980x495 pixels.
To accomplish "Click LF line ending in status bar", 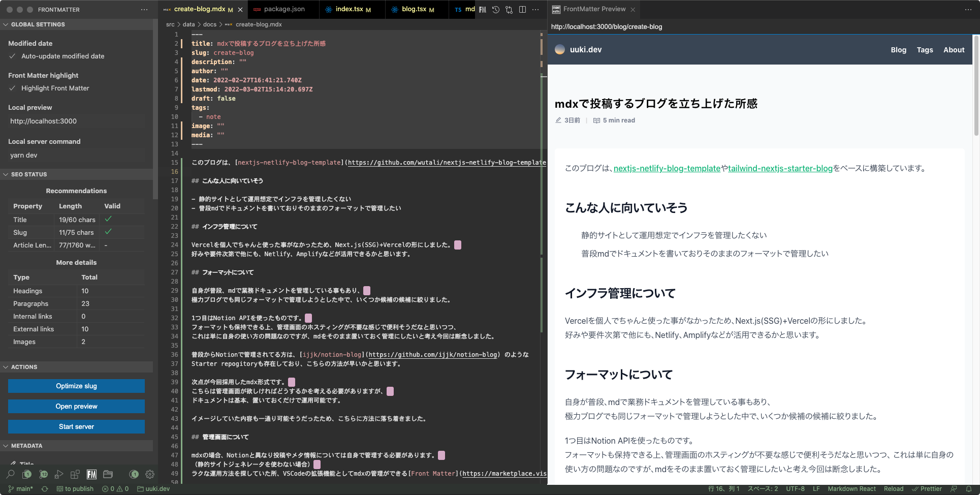I will [x=816, y=489].
